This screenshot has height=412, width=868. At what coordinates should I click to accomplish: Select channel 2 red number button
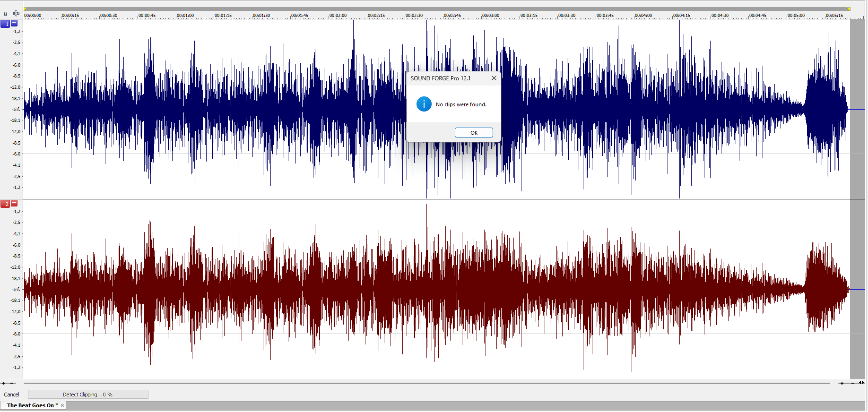coord(5,204)
